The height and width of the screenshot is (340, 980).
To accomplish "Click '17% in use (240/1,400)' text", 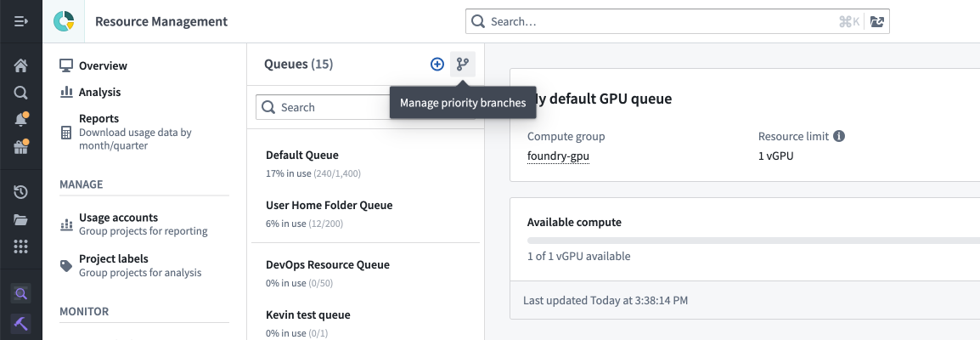I will coord(313,173).
